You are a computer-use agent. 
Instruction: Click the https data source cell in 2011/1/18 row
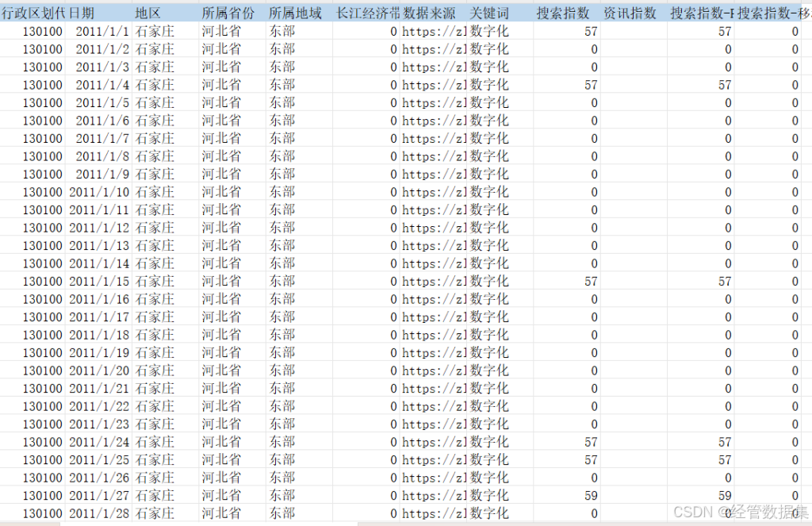click(433, 336)
